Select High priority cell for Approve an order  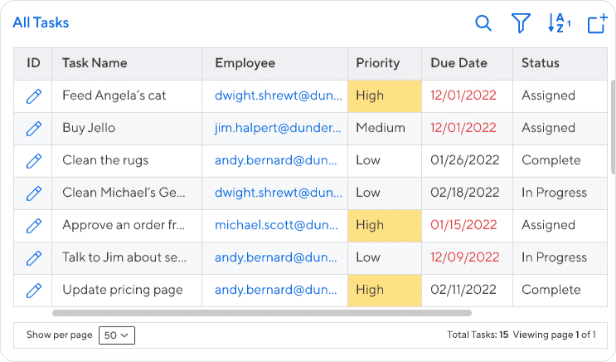click(x=385, y=226)
